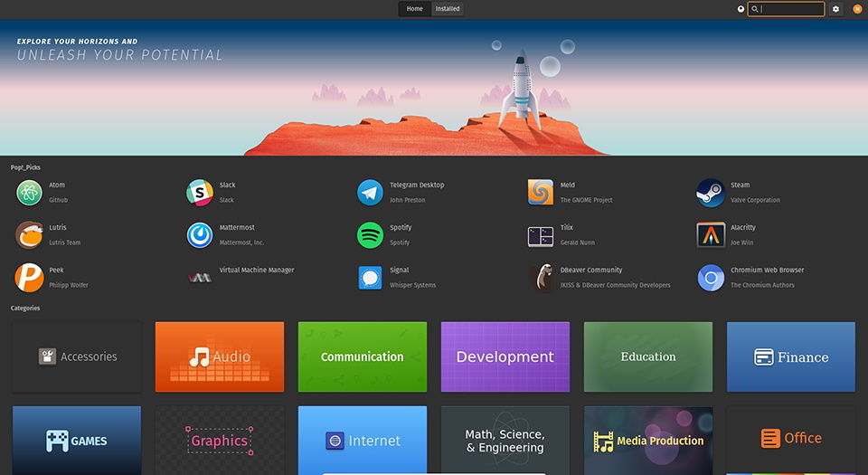The height and width of the screenshot is (475, 868).
Task: Open the Spotify app icon
Action: [371, 235]
